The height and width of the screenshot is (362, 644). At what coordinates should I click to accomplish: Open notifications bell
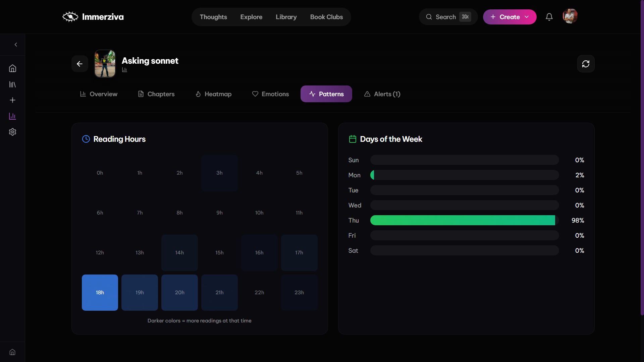point(549,17)
